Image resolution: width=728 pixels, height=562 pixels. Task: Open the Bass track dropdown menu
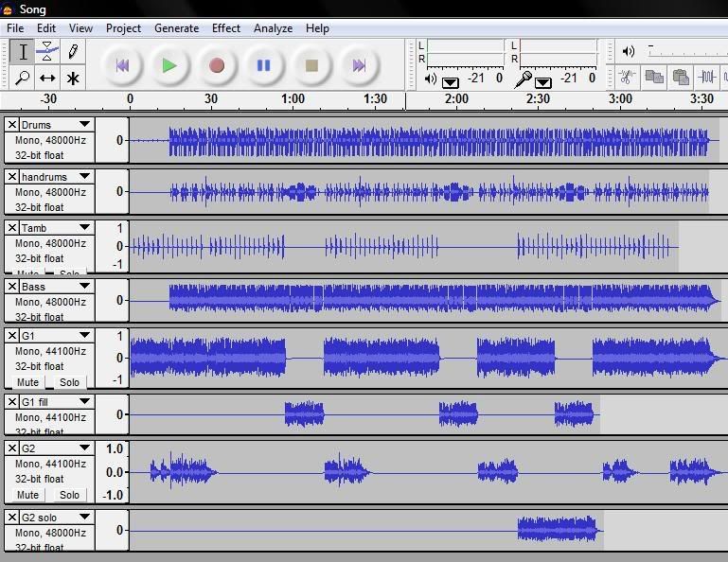(x=84, y=287)
